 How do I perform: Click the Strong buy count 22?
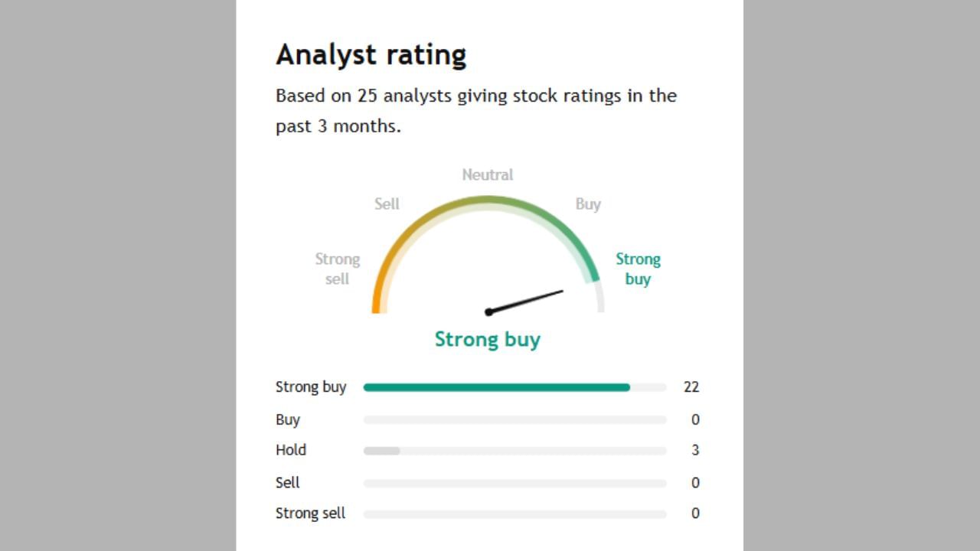click(x=691, y=387)
